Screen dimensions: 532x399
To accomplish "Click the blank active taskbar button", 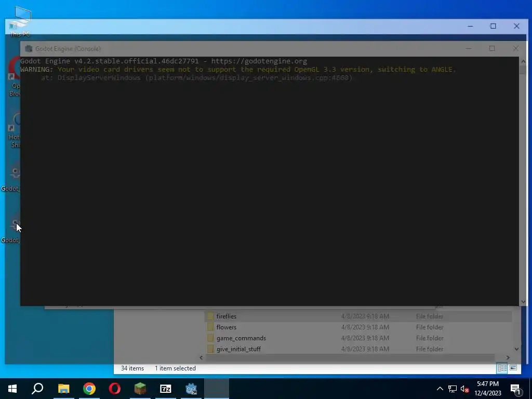I will pyautogui.click(x=217, y=389).
